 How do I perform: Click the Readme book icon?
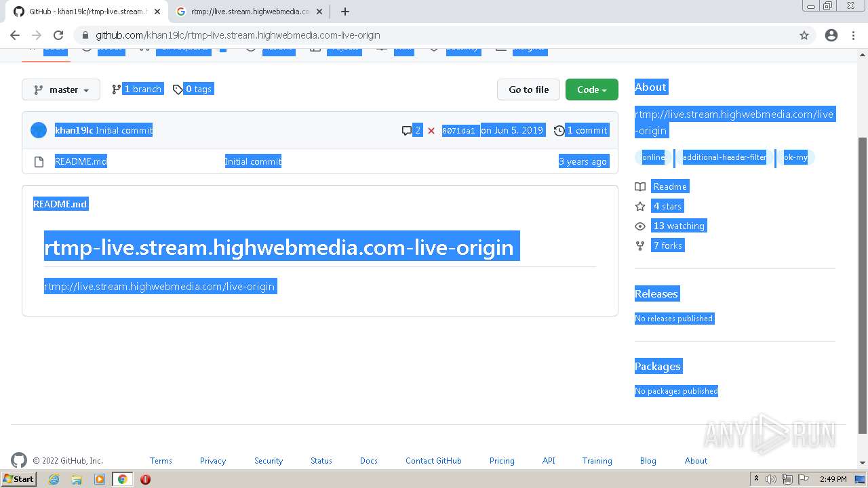(640, 186)
